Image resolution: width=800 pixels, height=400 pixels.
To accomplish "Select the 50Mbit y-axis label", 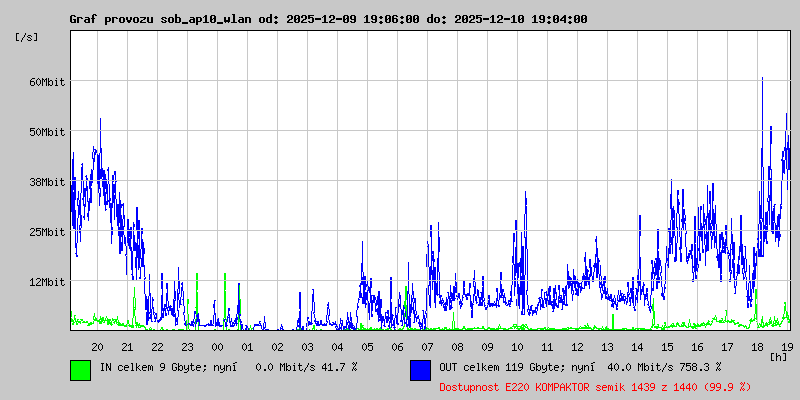I will [x=47, y=132].
